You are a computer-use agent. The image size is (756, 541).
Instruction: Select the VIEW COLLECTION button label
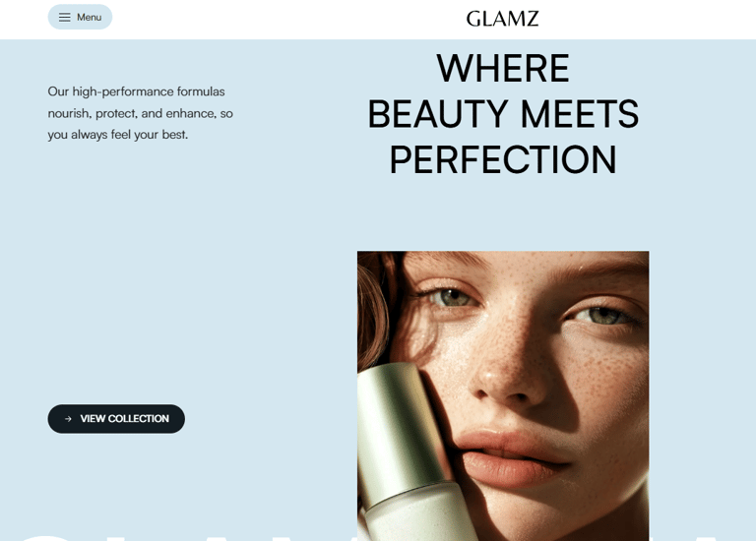tap(124, 419)
